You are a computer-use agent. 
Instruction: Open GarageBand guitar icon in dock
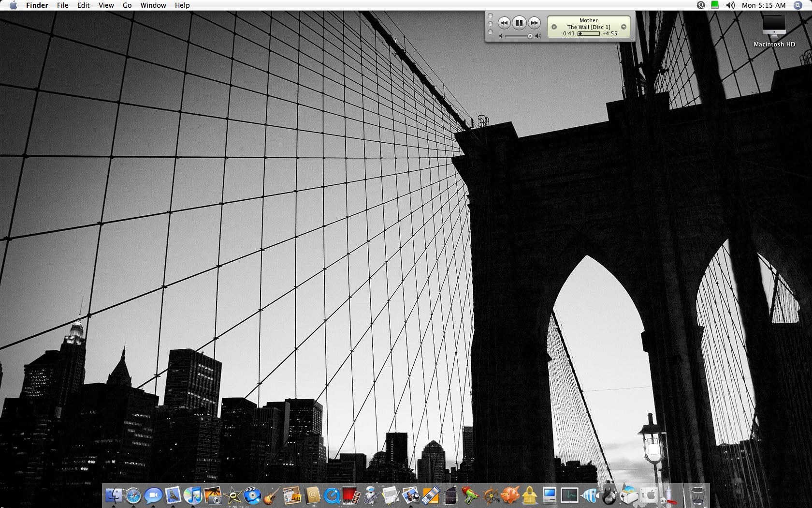[x=272, y=495]
